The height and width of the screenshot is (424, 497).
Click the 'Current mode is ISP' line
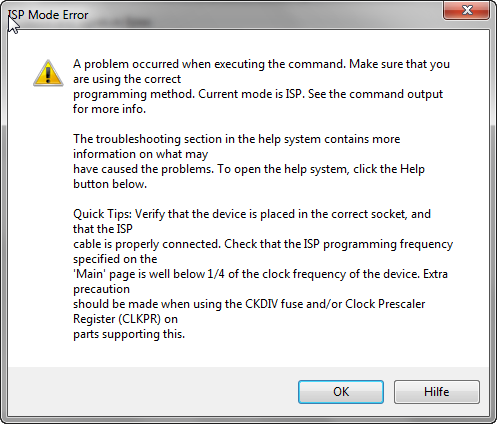[258, 94]
